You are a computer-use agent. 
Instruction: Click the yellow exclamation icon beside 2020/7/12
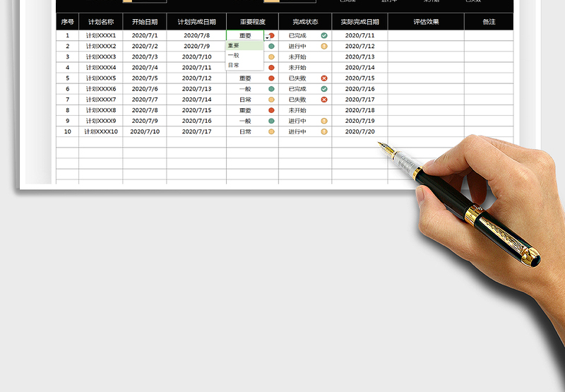point(324,46)
